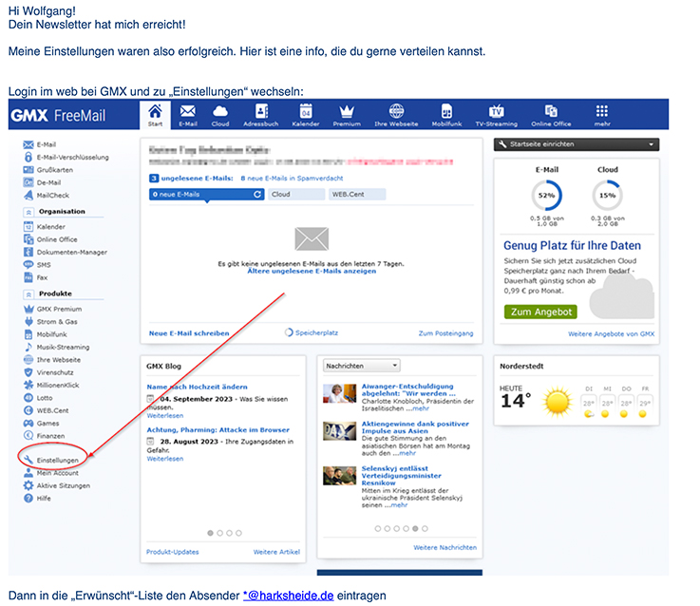Open the Start home icon in GMX navigation
Image resolution: width=700 pixels, height=606 pixels.
(155, 115)
